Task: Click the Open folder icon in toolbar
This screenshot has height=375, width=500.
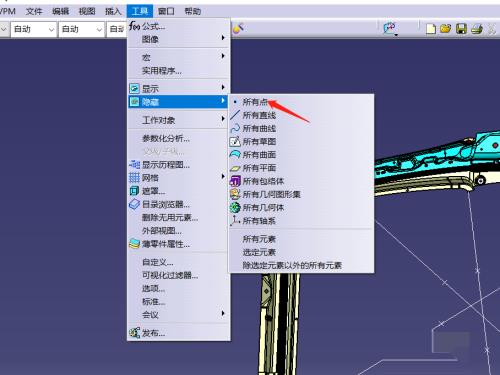Action: point(446,29)
